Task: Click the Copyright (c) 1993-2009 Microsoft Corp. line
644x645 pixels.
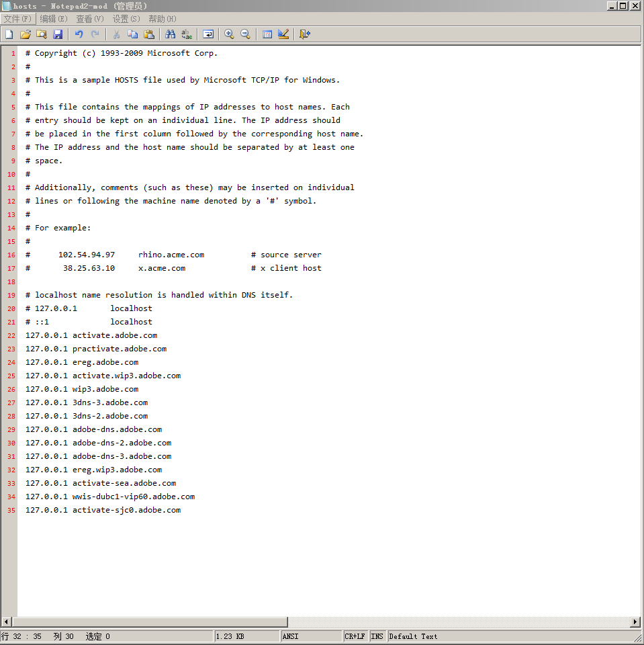Action: 122,53
